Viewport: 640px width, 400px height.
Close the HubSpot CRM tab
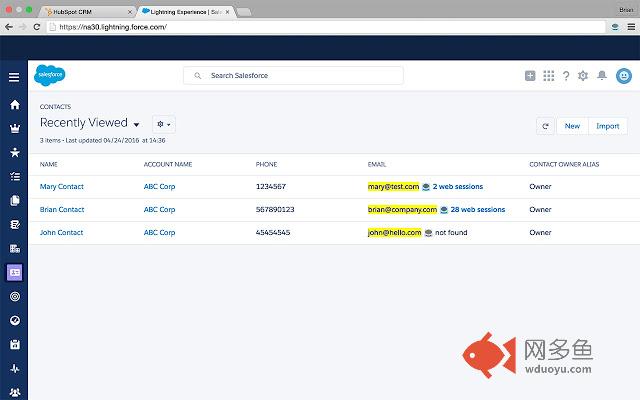(x=129, y=12)
